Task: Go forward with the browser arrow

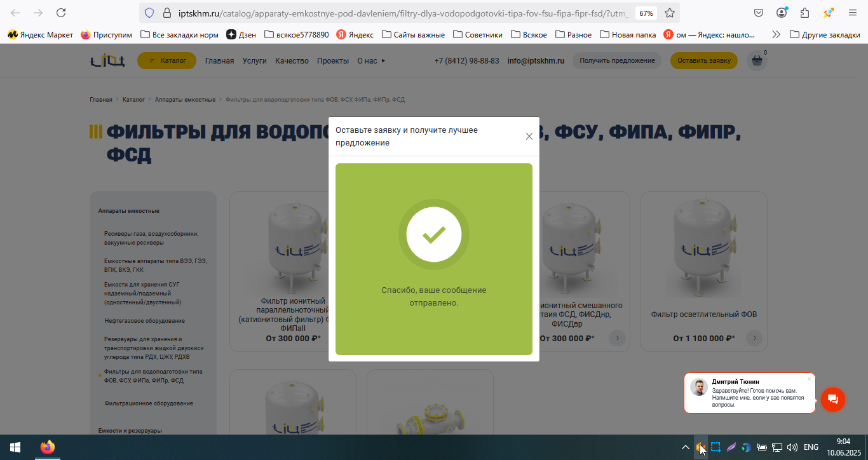Action: 38,13
